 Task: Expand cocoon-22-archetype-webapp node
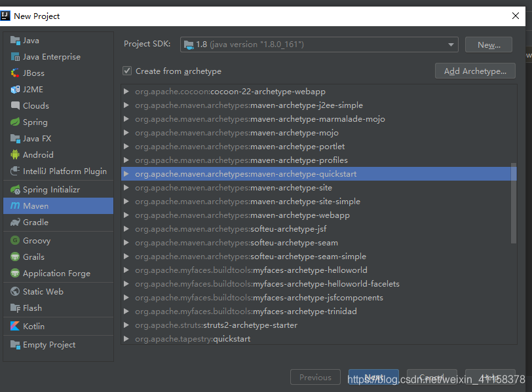pos(126,92)
